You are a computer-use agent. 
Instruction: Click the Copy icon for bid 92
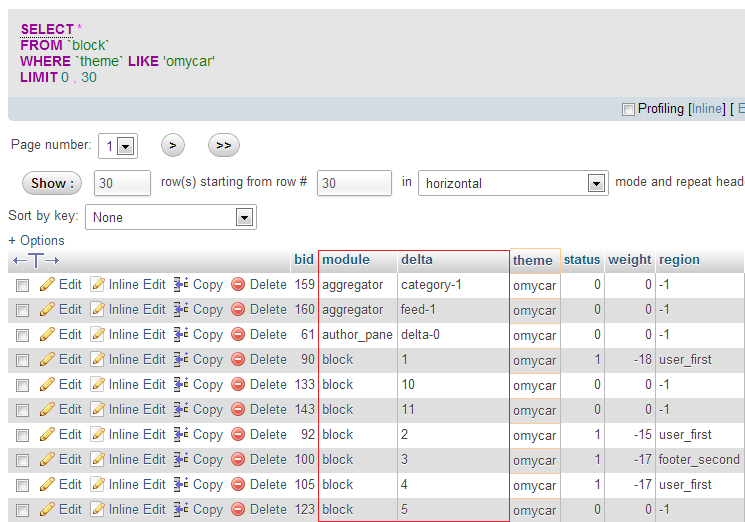[x=181, y=435]
